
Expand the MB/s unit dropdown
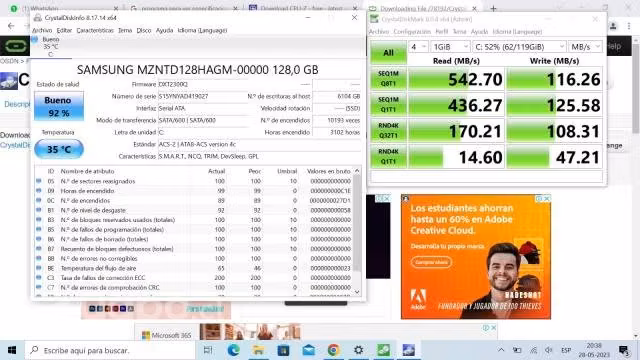585,47
